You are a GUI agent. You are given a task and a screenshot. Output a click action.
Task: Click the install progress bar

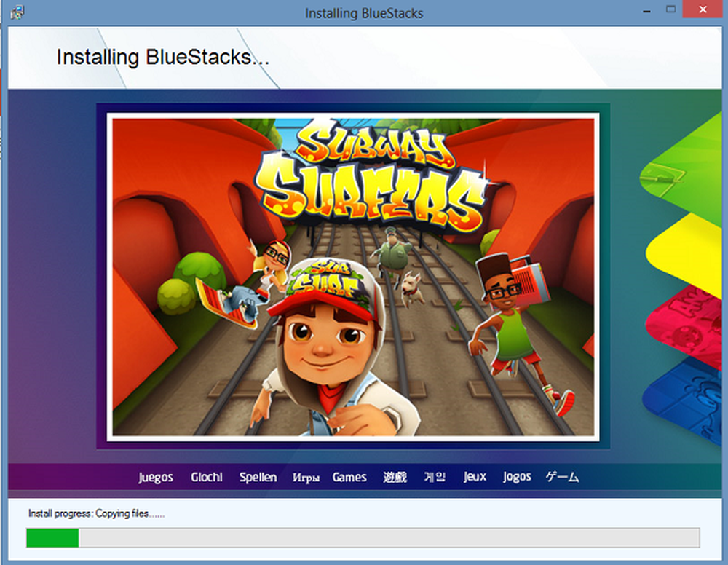pyautogui.click(x=363, y=537)
